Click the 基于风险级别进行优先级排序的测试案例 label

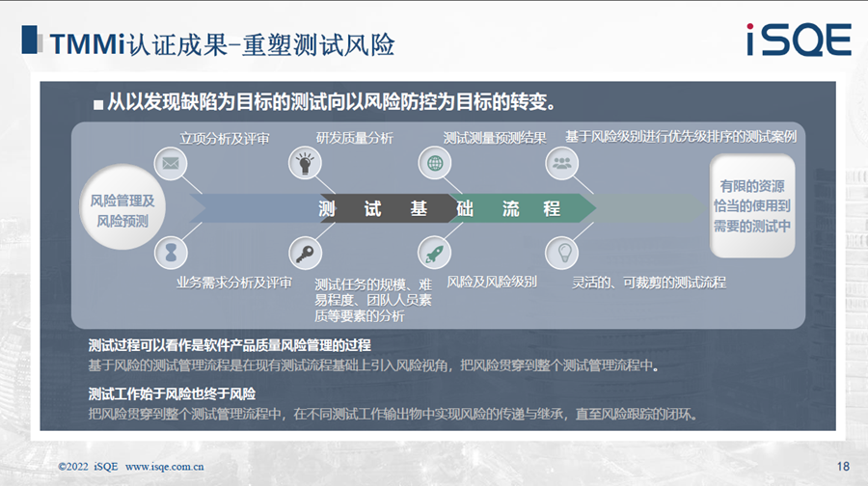(x=680, y=137)
